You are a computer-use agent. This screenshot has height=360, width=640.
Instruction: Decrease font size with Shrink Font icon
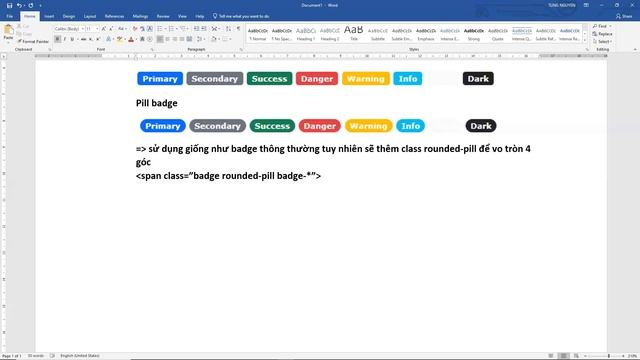pos(111,29)
